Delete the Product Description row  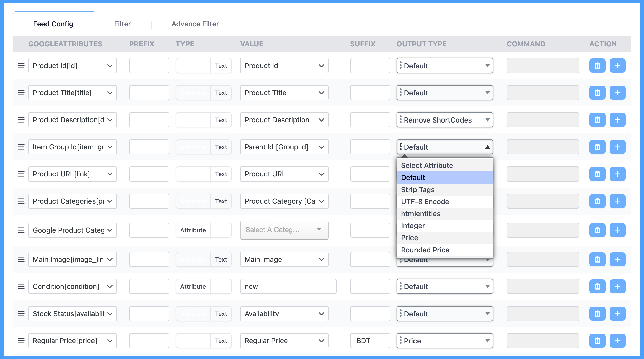(597, 120)
